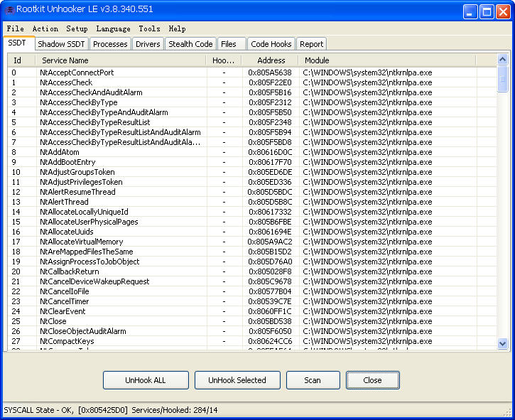Select the NtCancelDeviceWakeupRequest row

tap(252, 281)
